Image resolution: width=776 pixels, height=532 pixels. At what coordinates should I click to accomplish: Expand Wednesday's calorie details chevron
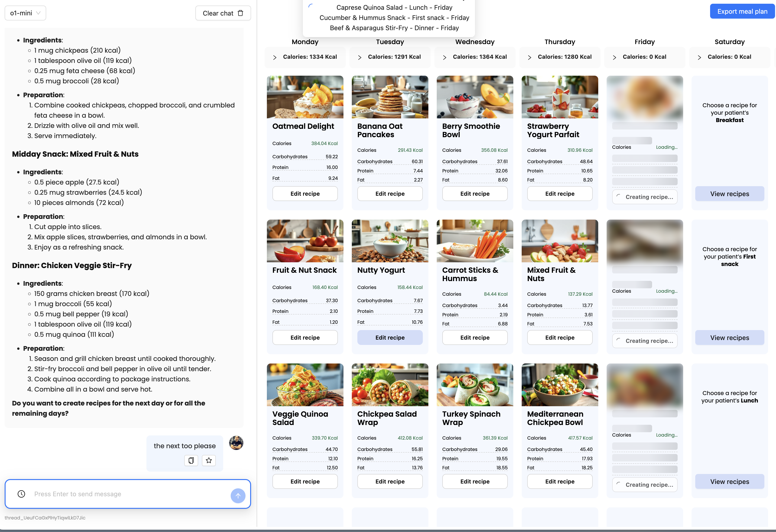(444, 57)
